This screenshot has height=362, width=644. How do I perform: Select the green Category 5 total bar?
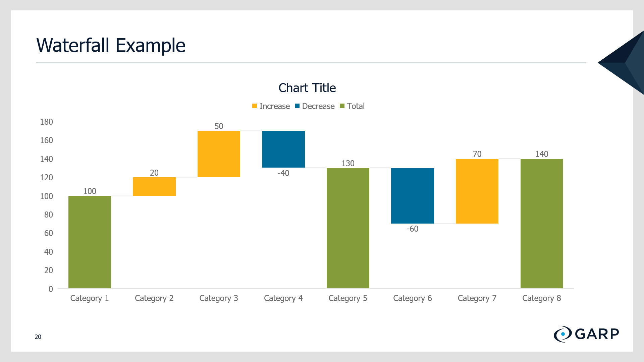(x=348, y=228)
